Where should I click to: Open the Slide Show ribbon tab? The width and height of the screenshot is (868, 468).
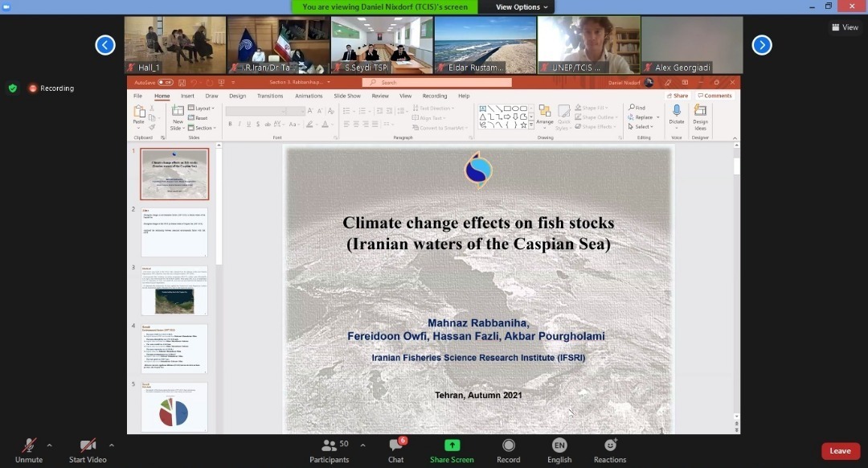pos(347,96)
